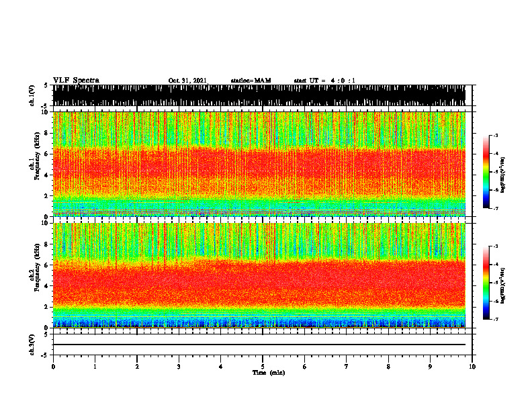Screen dimensions: 532x411
Task: Click the time axis tick label "7"
Action: (x=347, y=367)
